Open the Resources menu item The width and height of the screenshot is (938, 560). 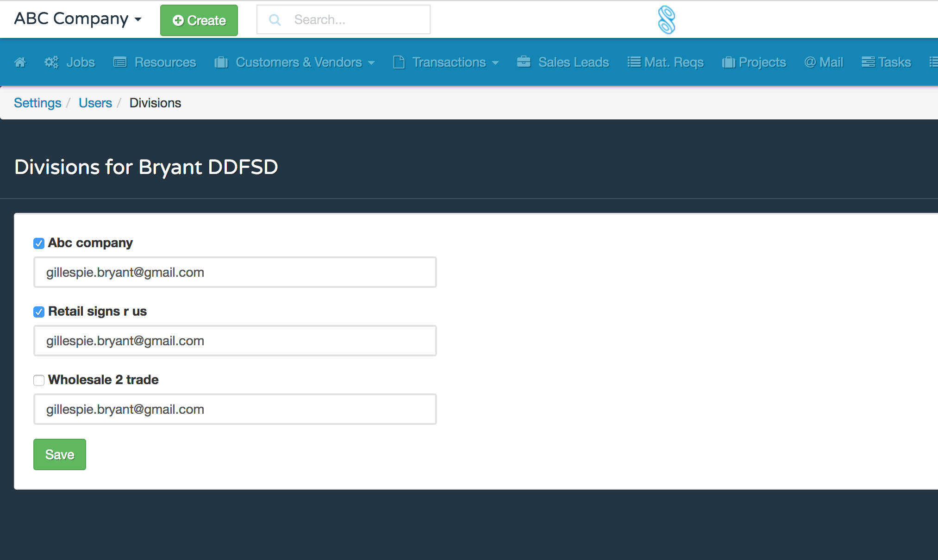tap(155, 62)
